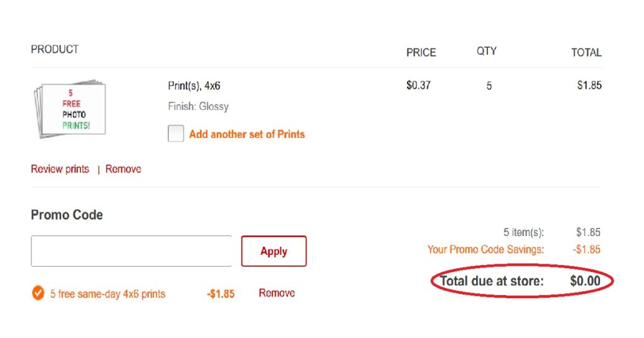Select the 5 free same-day 4x6 prints text
Screen dimensions: 644x338
point(108,294)
